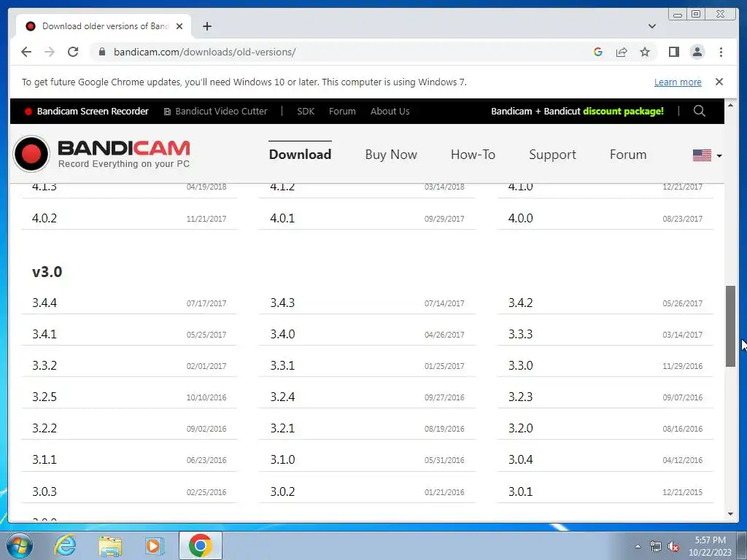Open Chrome profile avatar
This screenshot has height=560, width=747.
coord(697,52)
